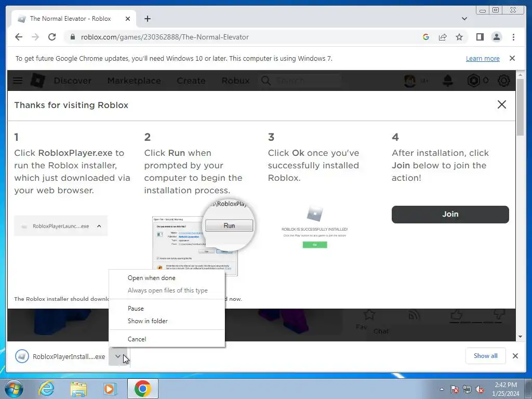Screen dimensions: 532x399
Task: Open Create in Roblox nav
Action: click(191, 81)
